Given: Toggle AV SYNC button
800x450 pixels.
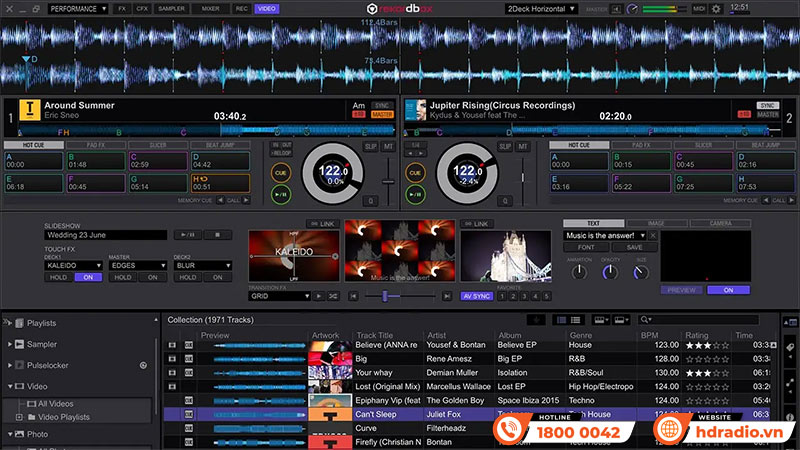Looking at the screenshot, I should tap(476, 296).
